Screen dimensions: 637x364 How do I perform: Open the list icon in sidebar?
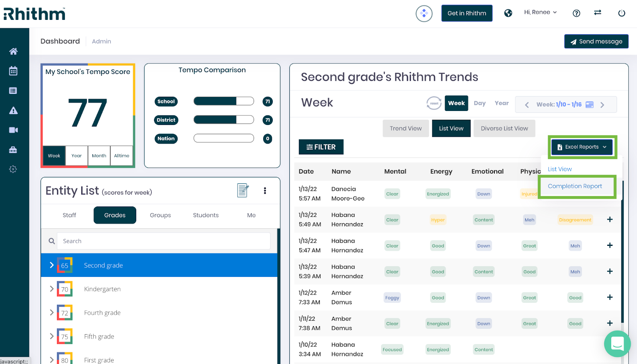[x=13, y=91]
